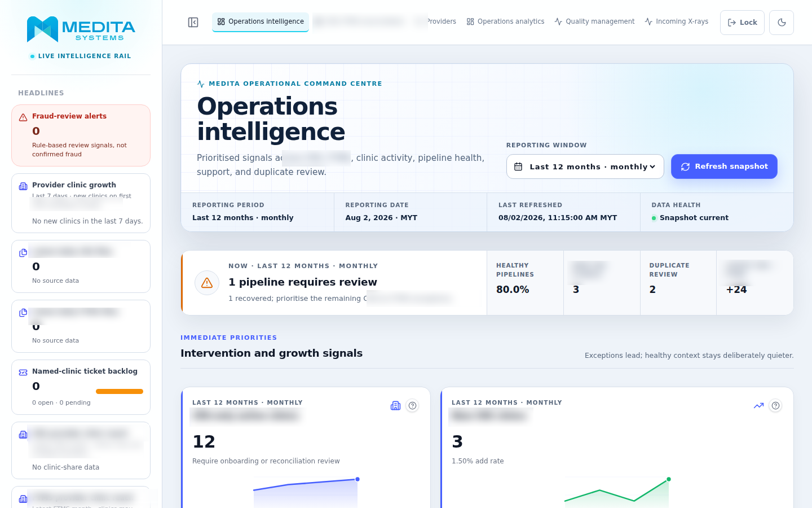Open Provider clinic growth card
Viewport: 812px width, 508px height.
click(x=81, y=203)
